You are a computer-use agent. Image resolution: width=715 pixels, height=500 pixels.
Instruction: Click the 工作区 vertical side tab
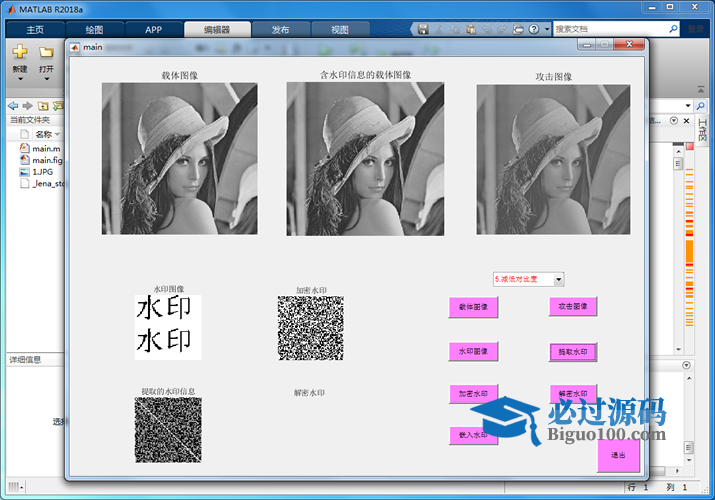pos(702,129)
